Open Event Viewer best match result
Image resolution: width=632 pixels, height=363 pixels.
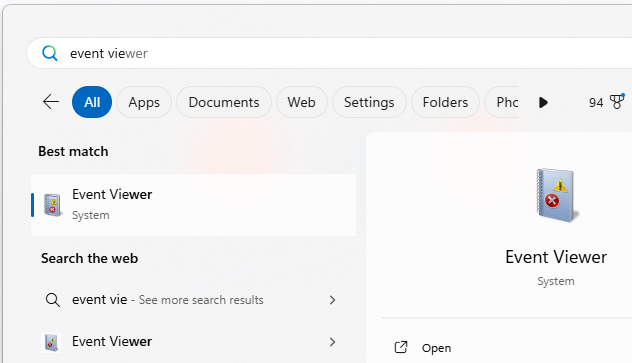193,205
